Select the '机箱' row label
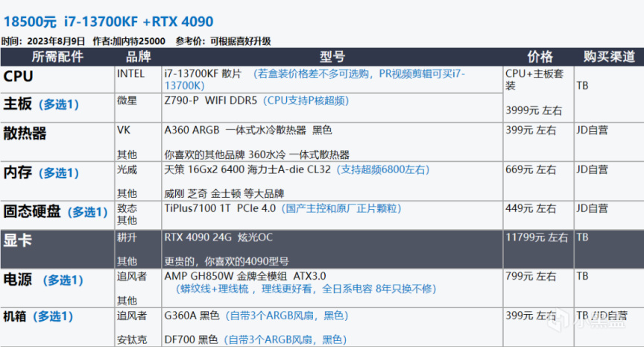 tap(15, 316)
